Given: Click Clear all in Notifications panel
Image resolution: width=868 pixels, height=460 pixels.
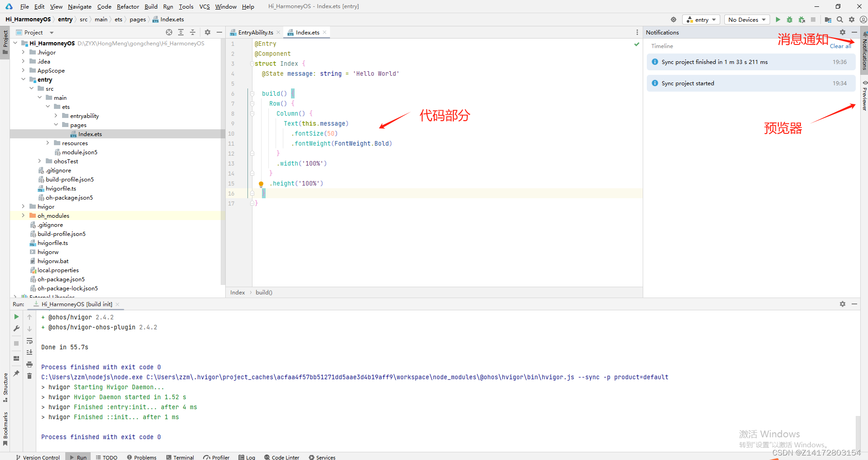Looking at the screenshot, I should (x=840, y=46).
